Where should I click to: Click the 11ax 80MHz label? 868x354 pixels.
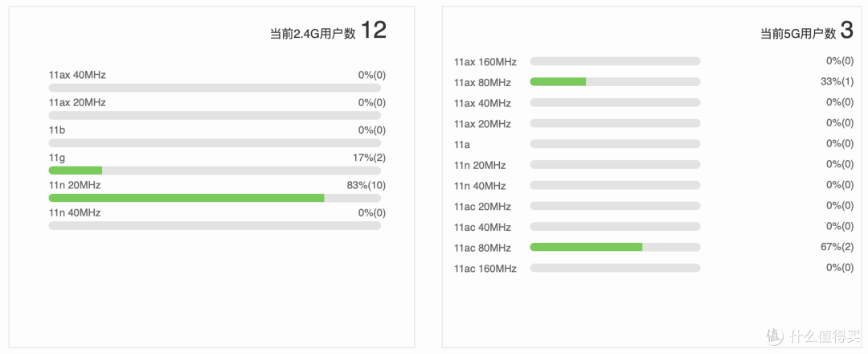tap(482, 83)
